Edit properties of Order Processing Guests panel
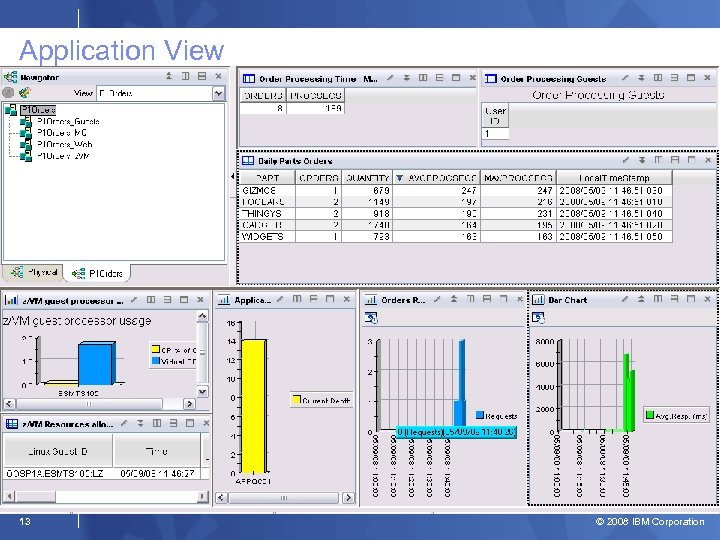The height and width of the screenshot is (540, 720). click(625, 78)
